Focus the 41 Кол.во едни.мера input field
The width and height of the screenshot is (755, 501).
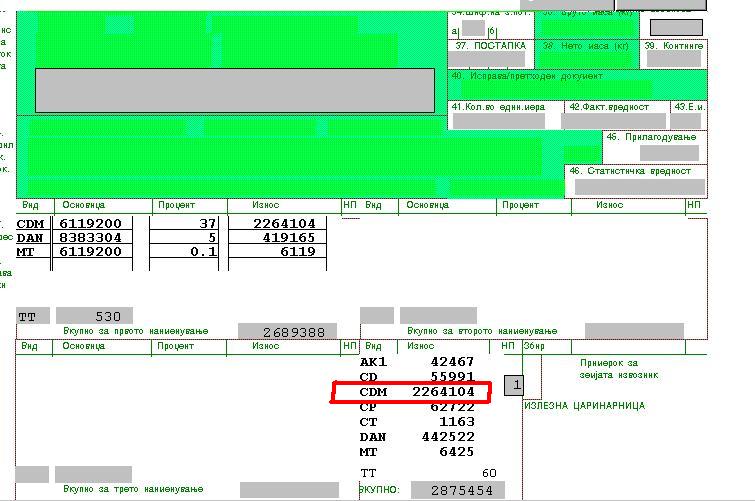coord(498,121)
